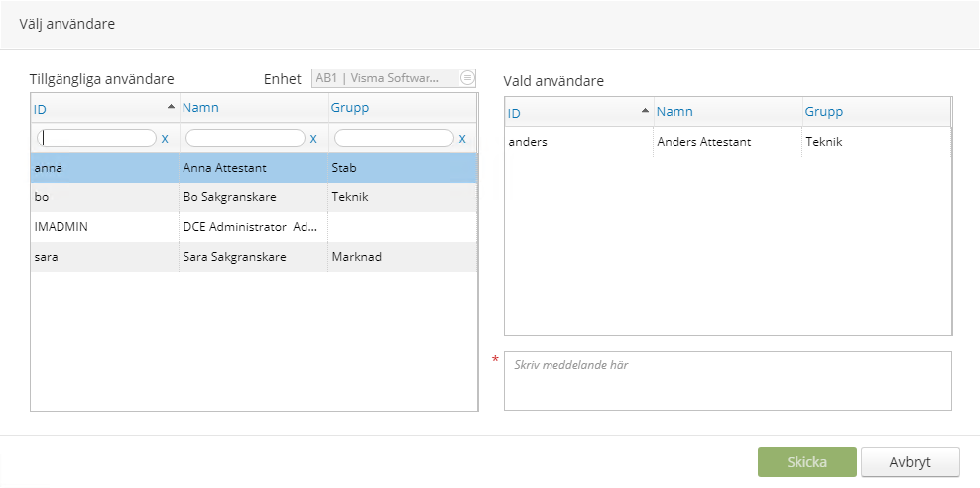Cancel the dialog with Avbryt
The image size is (980, 488).
pos(910,462)
